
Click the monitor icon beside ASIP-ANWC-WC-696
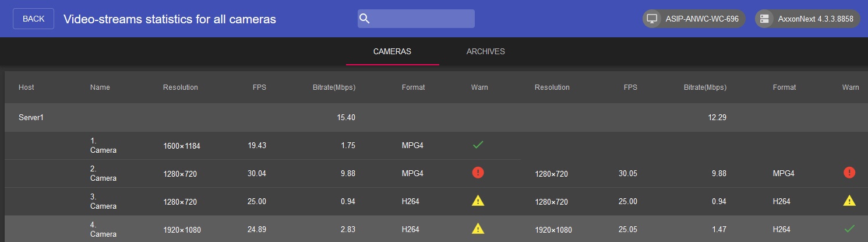[652, 19]
